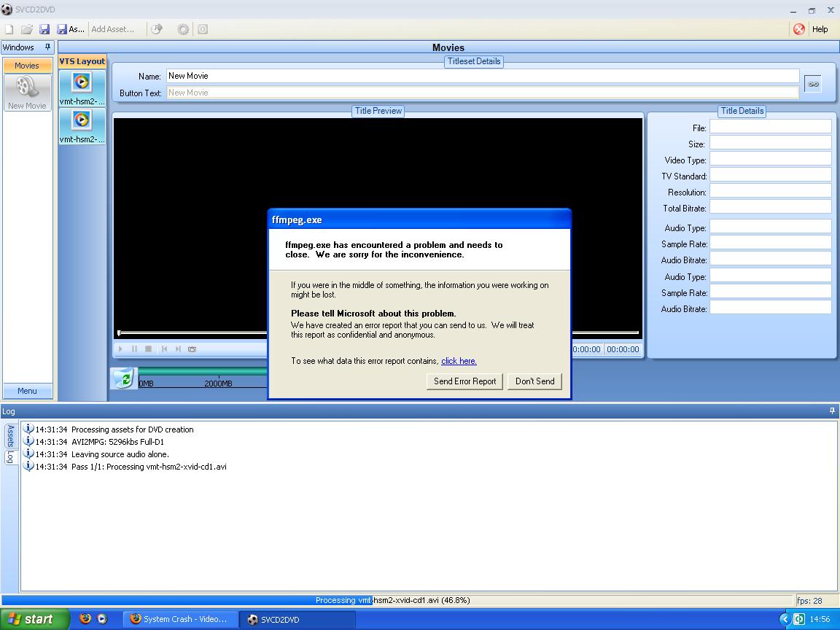Select the New Movie film reel item
Screen dimensions: 840x630
click(x=27, y=93)
